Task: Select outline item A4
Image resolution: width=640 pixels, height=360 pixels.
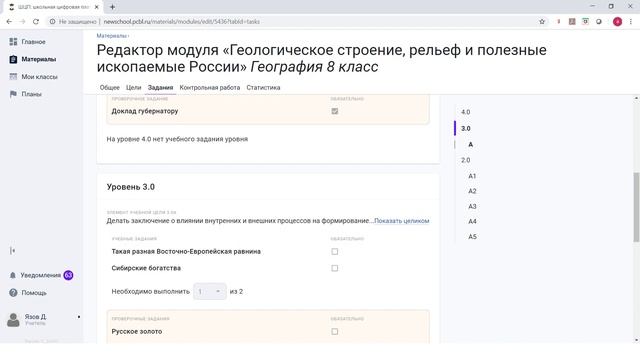Action: coord(472,221)
